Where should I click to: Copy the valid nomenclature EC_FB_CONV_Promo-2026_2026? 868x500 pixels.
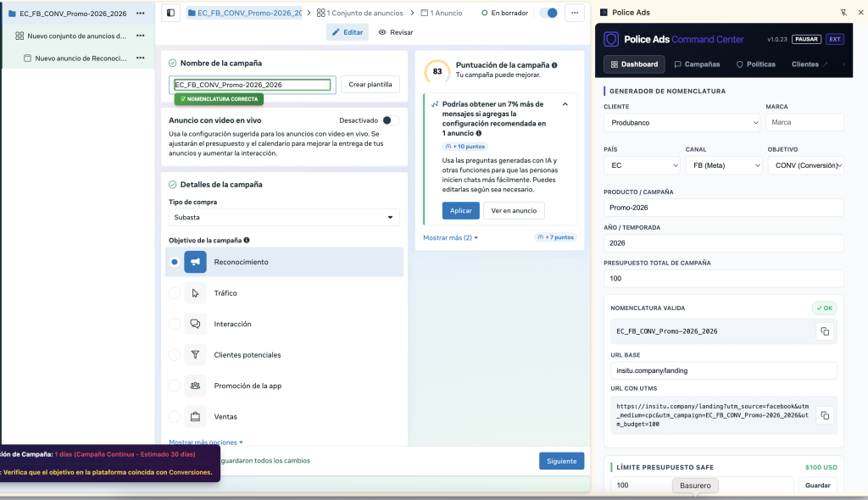click(825, 331)
